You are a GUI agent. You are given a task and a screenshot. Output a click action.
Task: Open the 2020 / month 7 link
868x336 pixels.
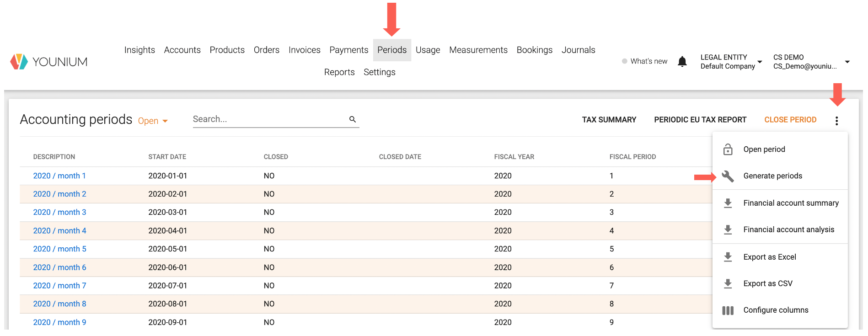point(59,286)
